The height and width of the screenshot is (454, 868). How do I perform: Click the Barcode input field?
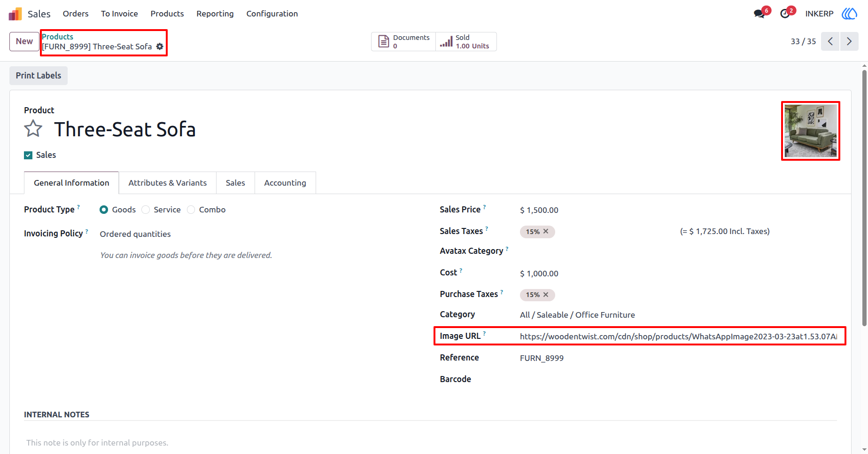(678, 379)
